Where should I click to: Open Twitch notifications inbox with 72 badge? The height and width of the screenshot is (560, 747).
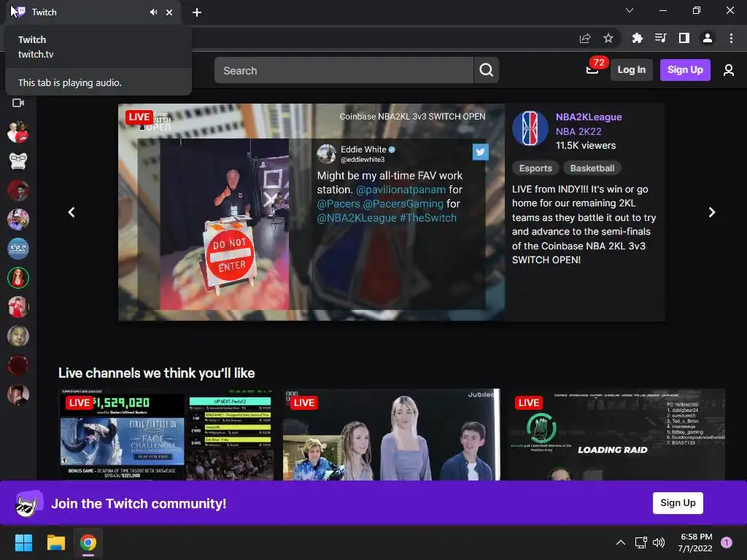(x=592, y=70)
